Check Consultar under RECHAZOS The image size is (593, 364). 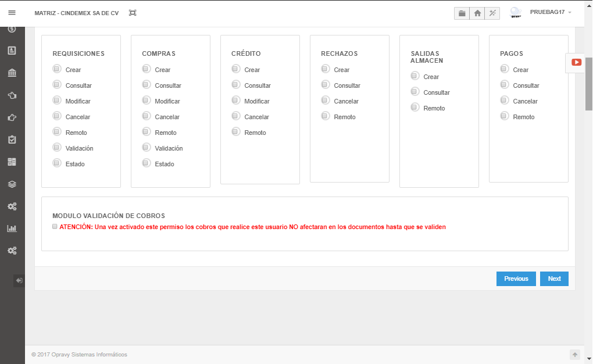325,84
